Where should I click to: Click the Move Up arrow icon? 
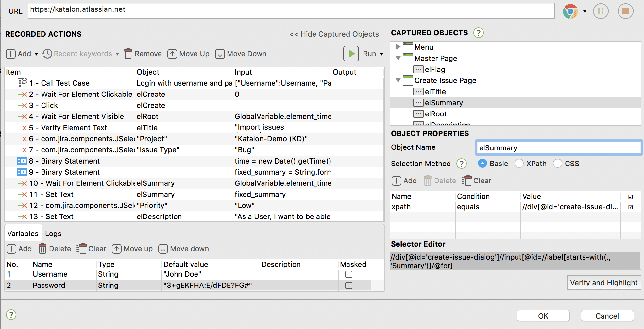[x=172, y=54]
